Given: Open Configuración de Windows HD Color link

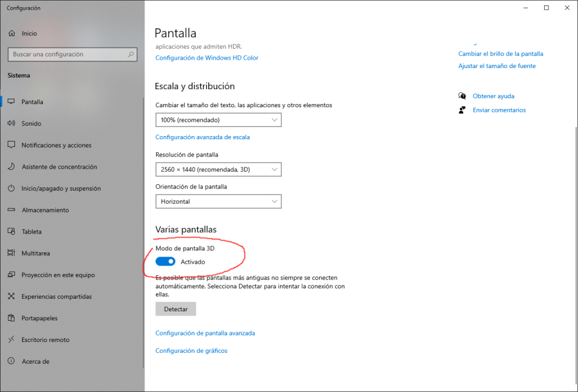Looking at the screenshot, I should tap(207, 58).
